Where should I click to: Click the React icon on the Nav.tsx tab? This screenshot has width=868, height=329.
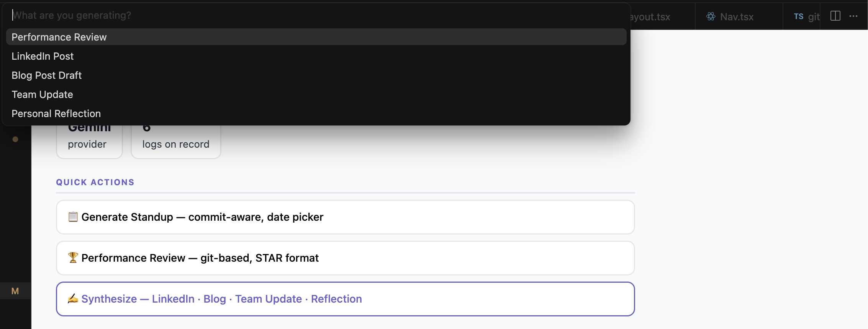tap(711, 16)
